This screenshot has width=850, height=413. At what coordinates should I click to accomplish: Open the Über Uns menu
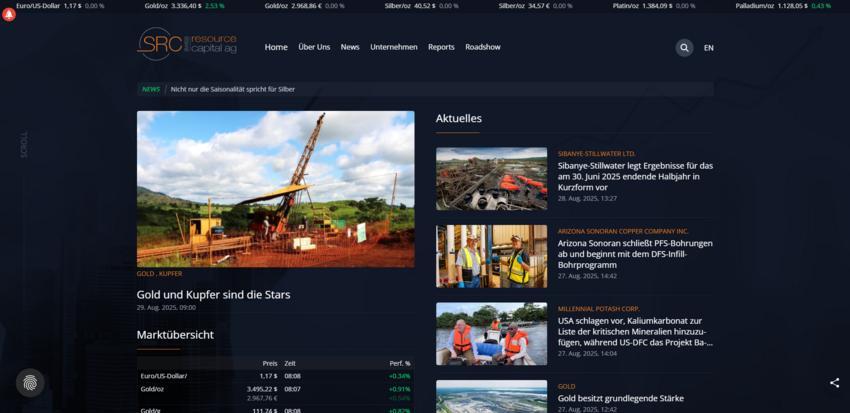pos(314,47)
